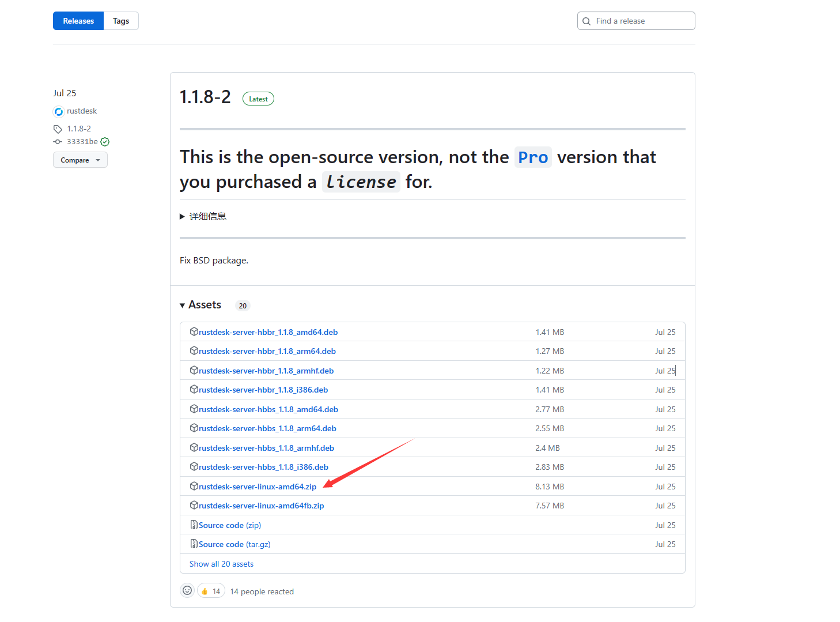Click the 7.57 MB size value
This screenshot has height=622, width=840.
click(550, 506)
